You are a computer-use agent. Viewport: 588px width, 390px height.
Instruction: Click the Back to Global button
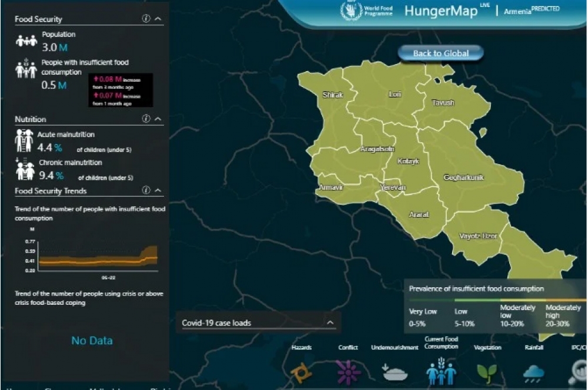coord(440,53)
